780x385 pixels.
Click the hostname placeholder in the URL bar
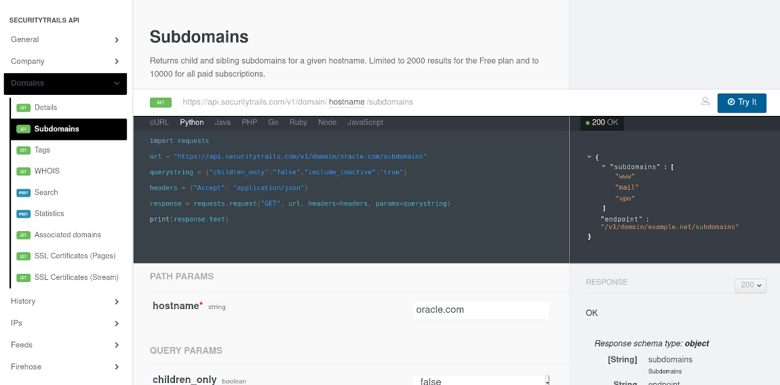coord(347,102)
